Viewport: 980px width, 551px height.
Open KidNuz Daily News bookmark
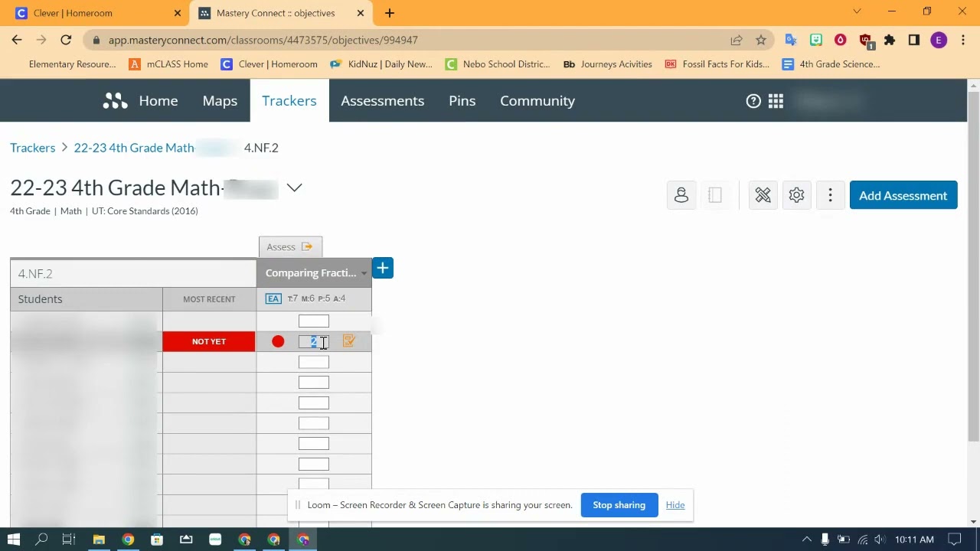[381, 64]
